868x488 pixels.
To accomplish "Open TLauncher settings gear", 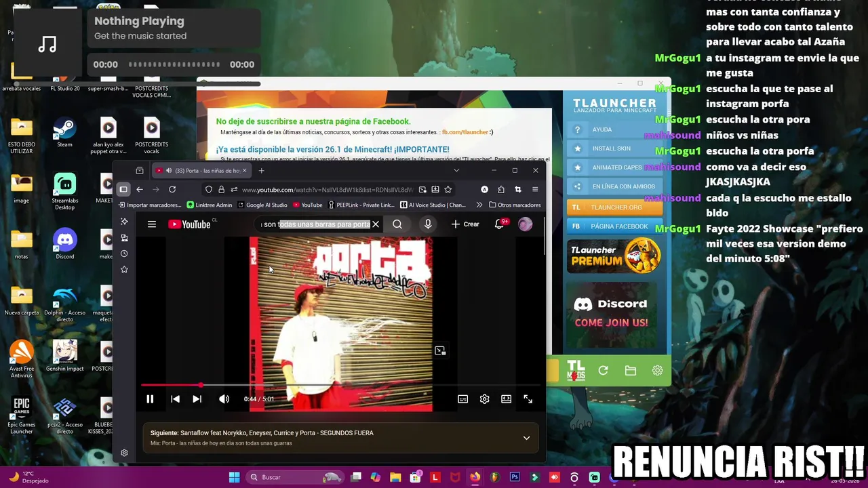I will coord(657,371).
